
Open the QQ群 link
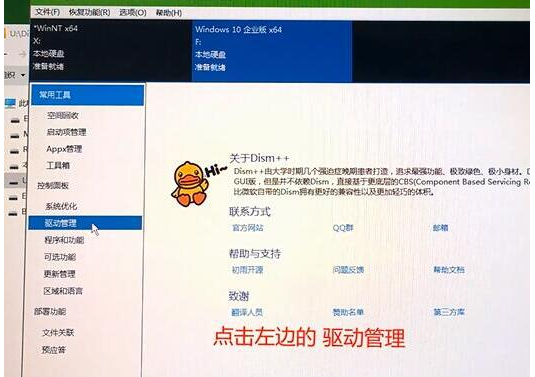[x=343, y=228]
